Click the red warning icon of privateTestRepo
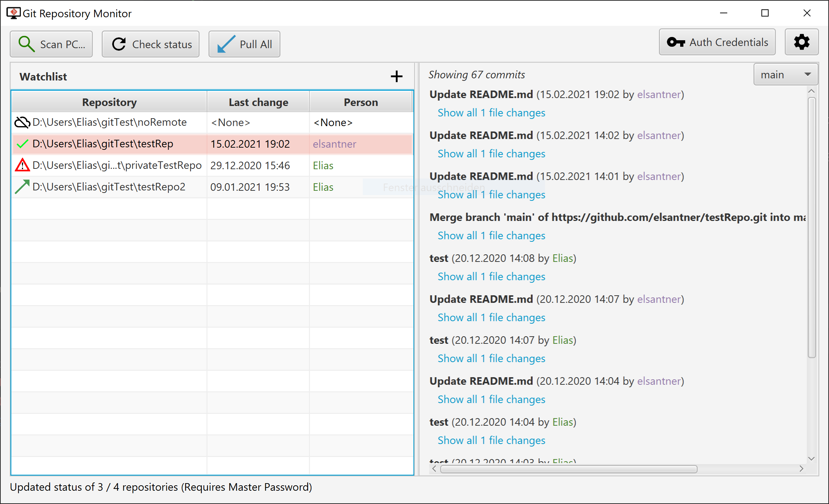829x504 pixels. coord(22,165)
